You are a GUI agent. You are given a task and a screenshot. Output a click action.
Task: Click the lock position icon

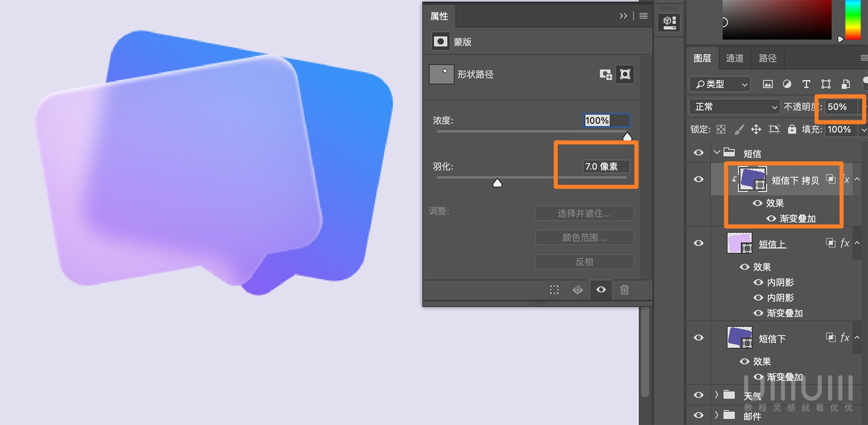point(756,129)
